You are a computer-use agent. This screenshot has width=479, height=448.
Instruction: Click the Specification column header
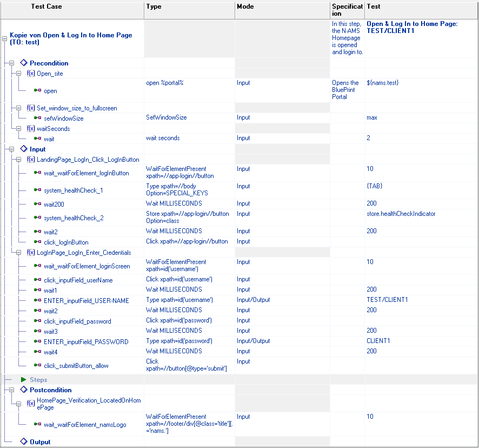[x=347, y=10]
